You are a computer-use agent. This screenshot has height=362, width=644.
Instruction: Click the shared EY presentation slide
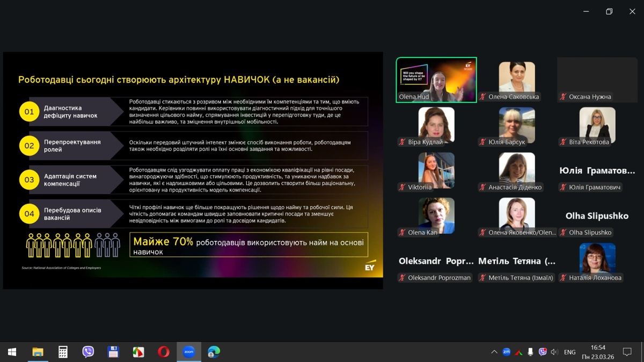(193, 171)
